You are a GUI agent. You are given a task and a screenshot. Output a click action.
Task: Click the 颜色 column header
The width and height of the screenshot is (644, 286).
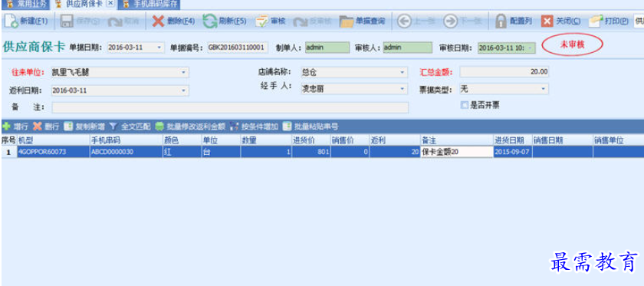[x=182, y=140]
